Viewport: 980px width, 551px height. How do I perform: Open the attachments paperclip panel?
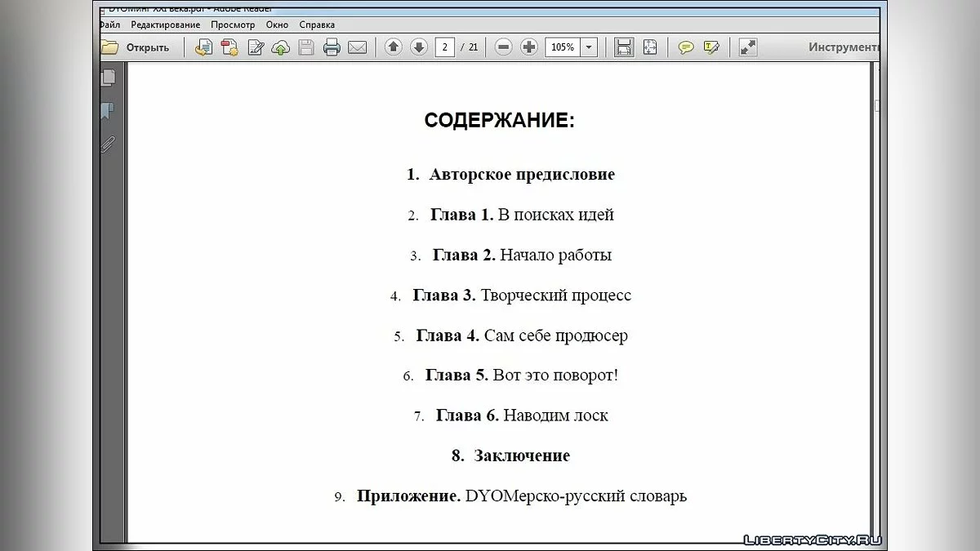tap(108, 144)
